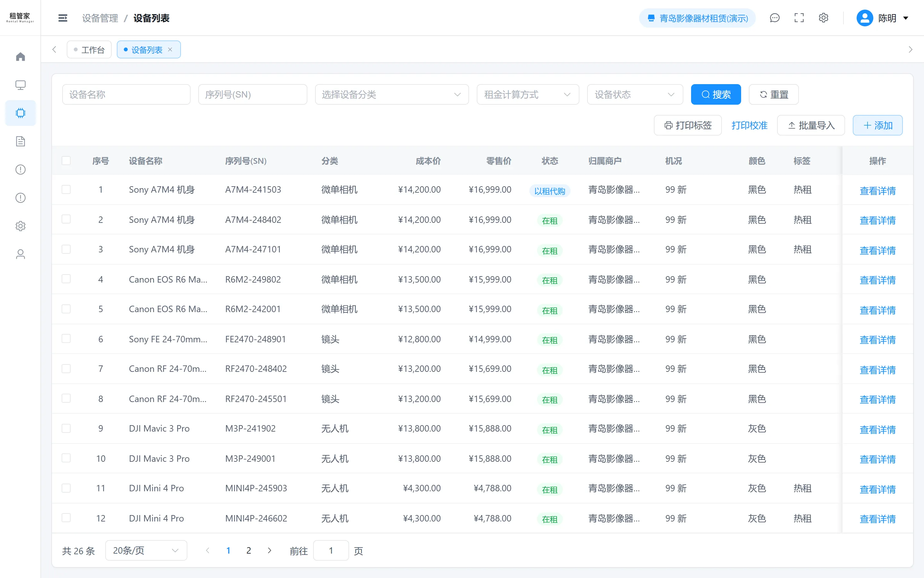Go to page 2
This screenshot has height=578, width=924.
point(249,550)
